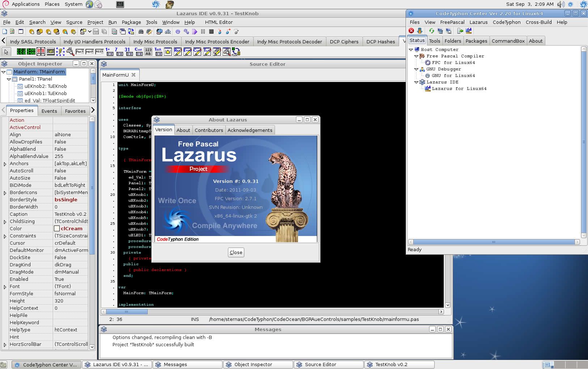
Task: Open Packages tab in CodeTyphon Center
Action: pos(476,41)
